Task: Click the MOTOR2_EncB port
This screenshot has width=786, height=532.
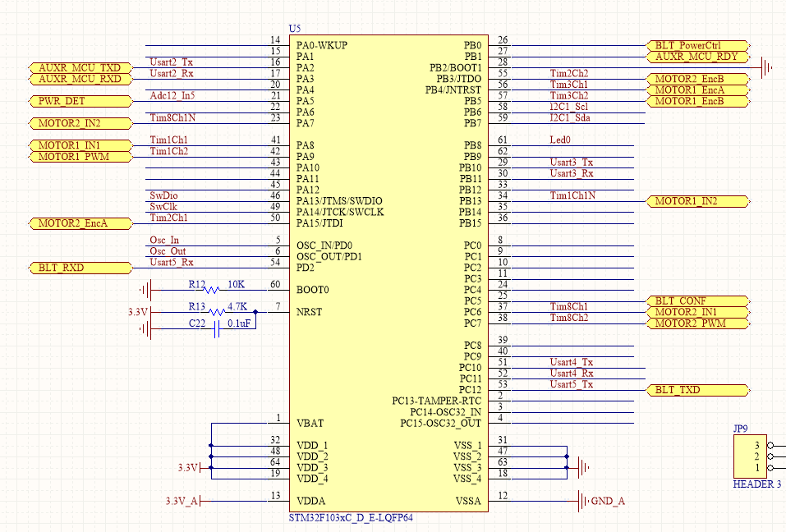Action: [x=698, y=79]
